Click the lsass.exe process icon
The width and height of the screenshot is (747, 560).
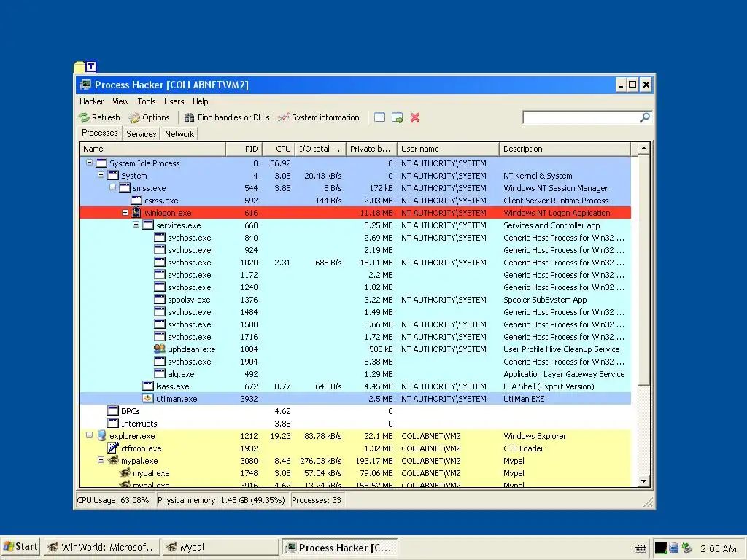(148, 386)
